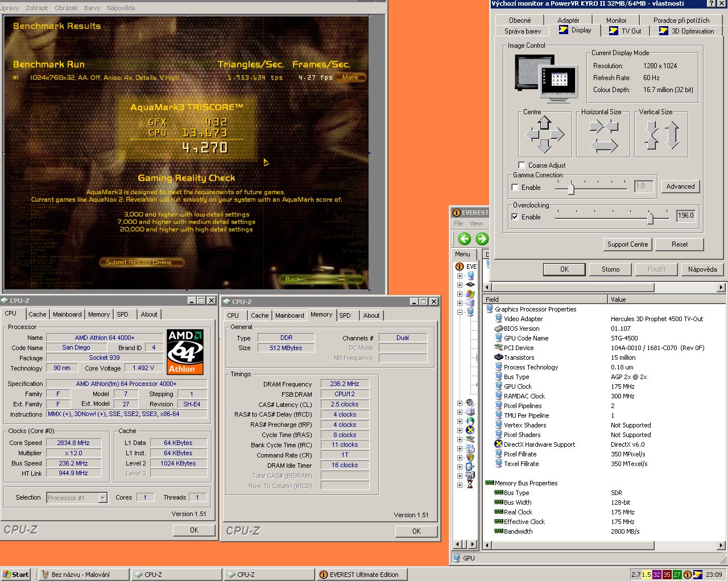Expand the Multimedia node in EVEREST tree
Screen dimensions: 728x582
click(460, 403)
